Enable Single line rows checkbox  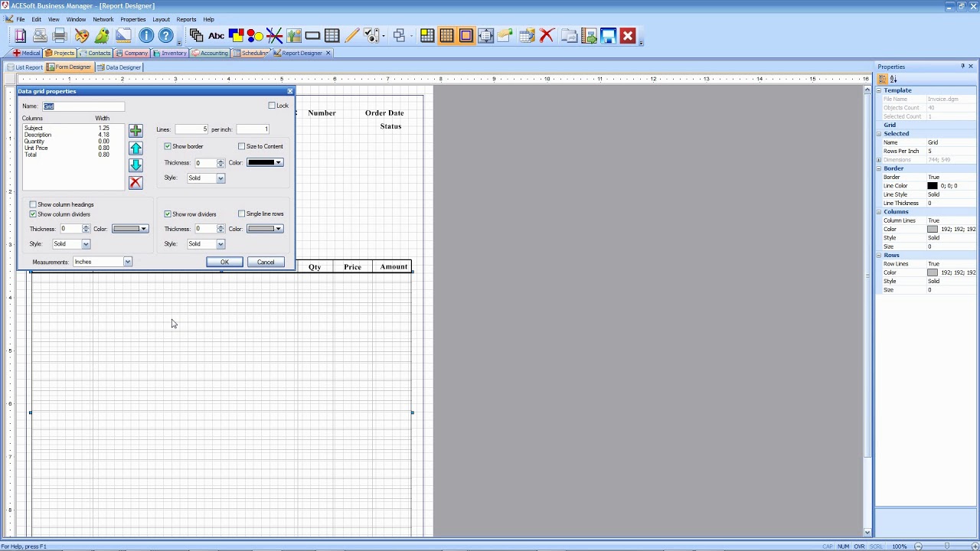click(x=242, y=214)
